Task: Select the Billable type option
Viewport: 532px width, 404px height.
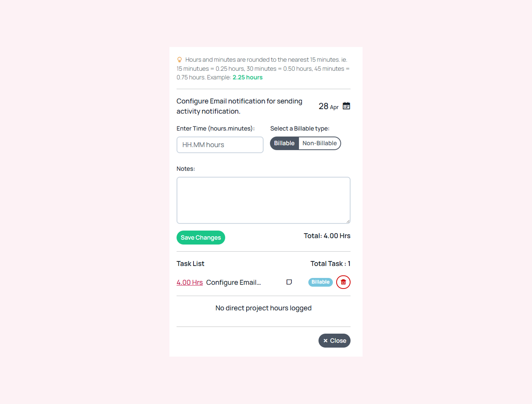Action: [284, 143]
